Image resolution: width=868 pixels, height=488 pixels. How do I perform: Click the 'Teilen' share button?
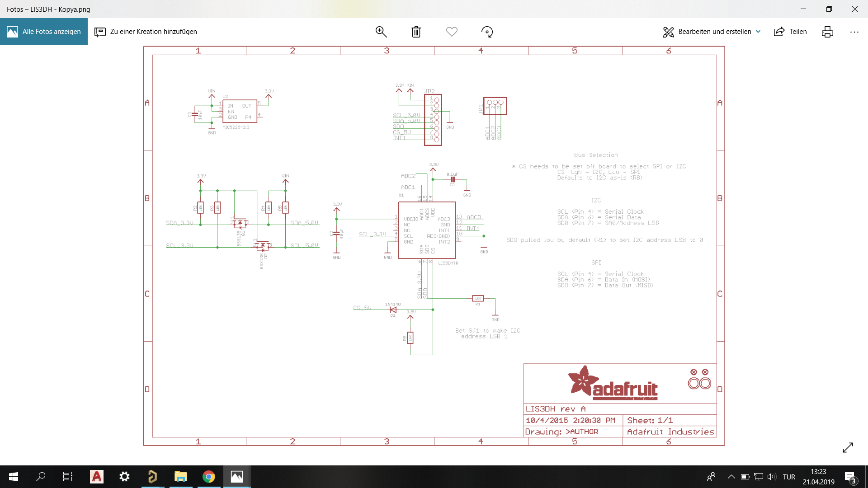[790, 32]
